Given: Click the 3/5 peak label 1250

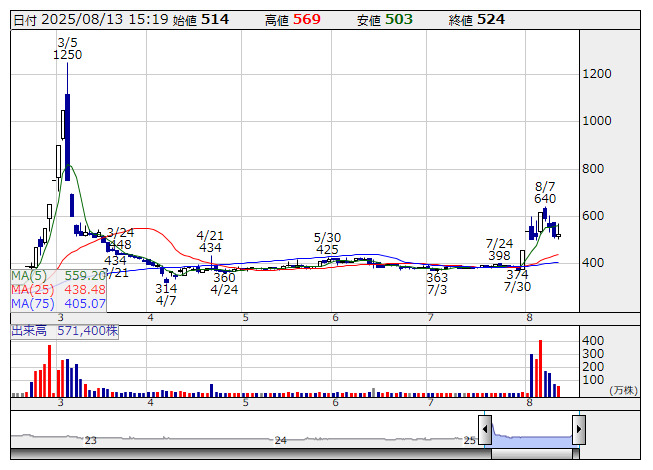Looking at the screenshot, I should 68,55.
